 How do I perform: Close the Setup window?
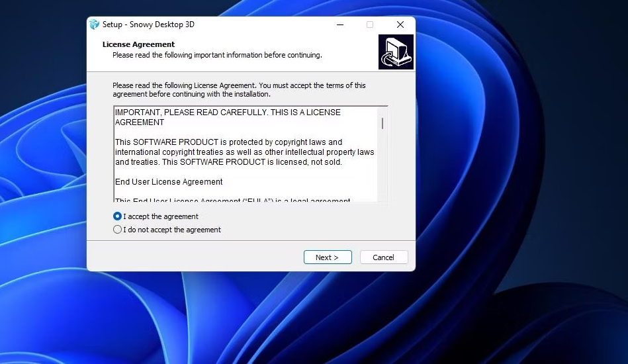(400, 24)
